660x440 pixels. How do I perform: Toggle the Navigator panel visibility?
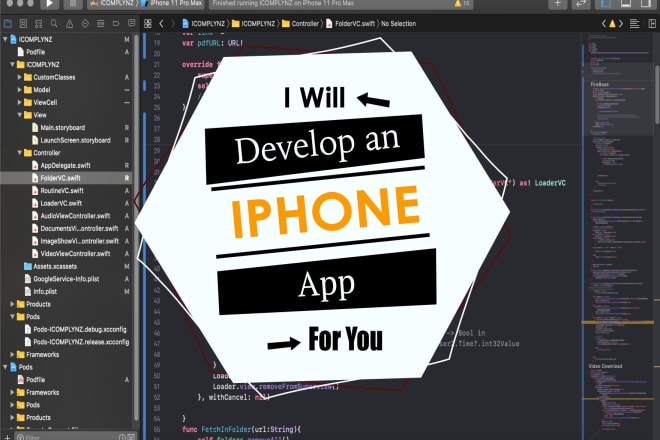coord(606,4)
